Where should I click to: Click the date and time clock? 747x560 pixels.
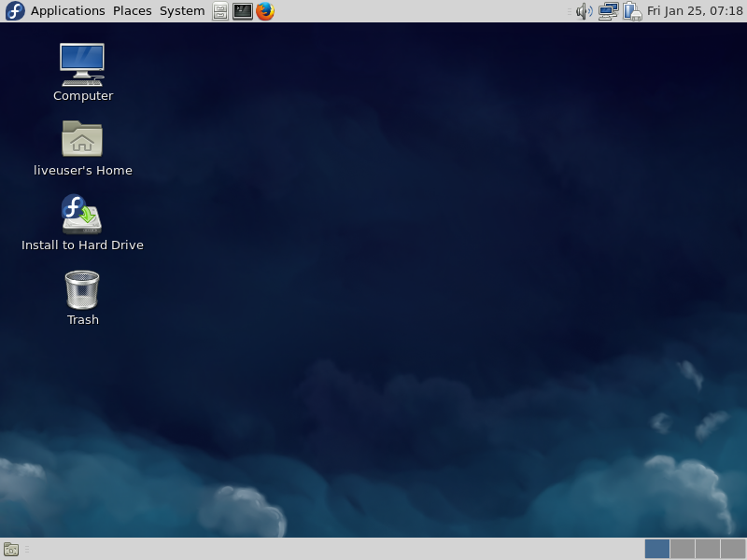[695, 11]
